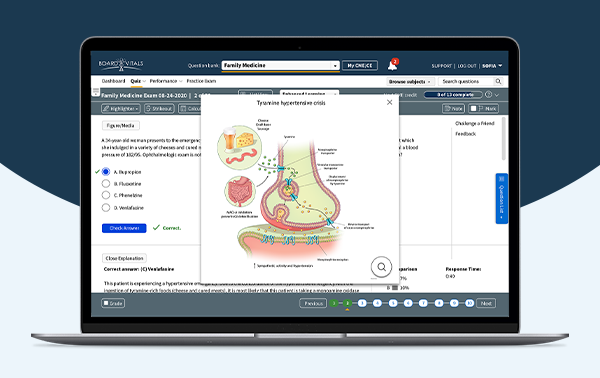This screenshot has width=600, height=378.
Task: Select the Highlighter tool
Action: pyautogui.click(x=121, y=109)
